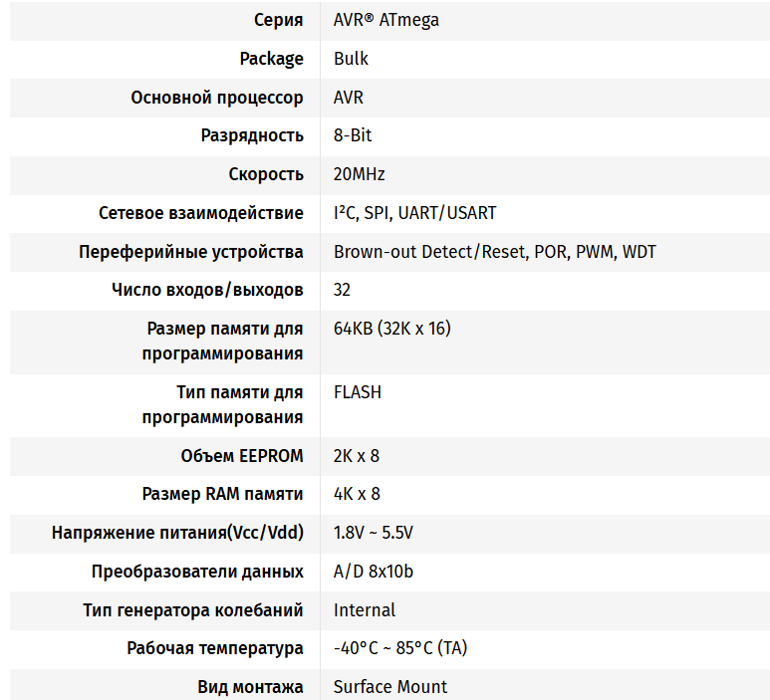Select the '8-Bit' value

353,135
